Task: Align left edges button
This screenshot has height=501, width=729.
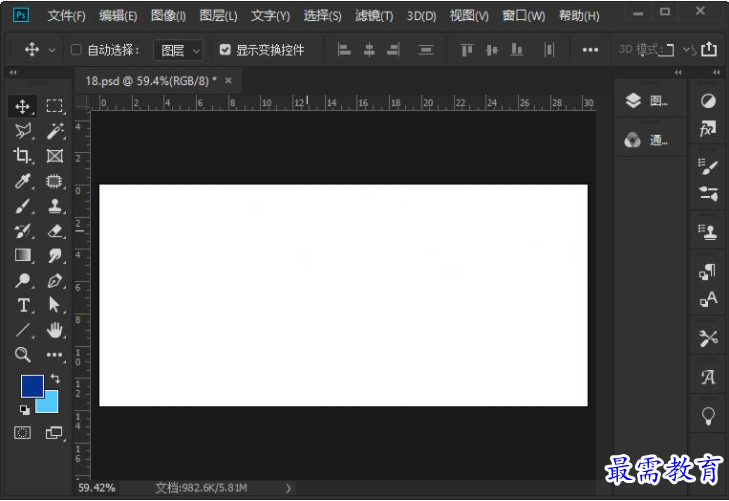Action: pos(344,49)
